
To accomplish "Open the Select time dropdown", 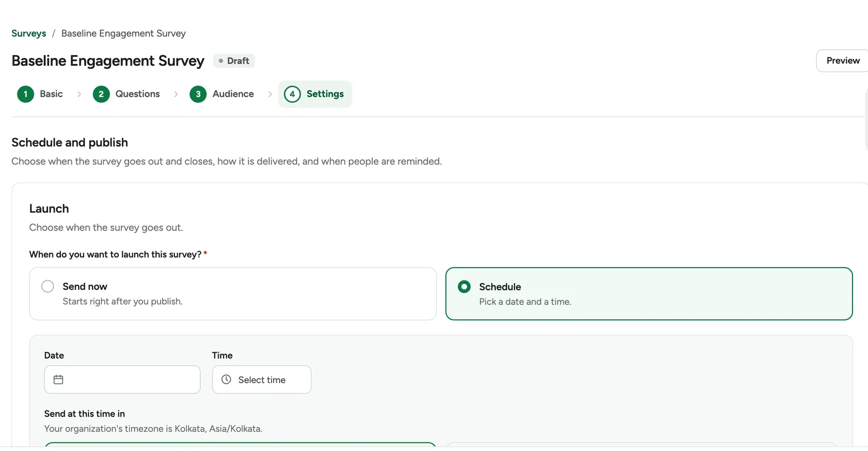I will coord(261,380).
